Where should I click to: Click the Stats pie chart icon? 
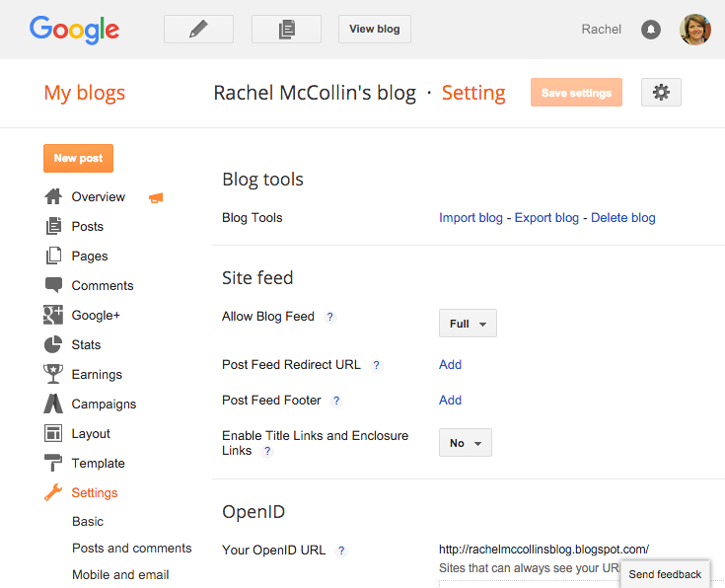pyautogui.click(x=52, y=344)
